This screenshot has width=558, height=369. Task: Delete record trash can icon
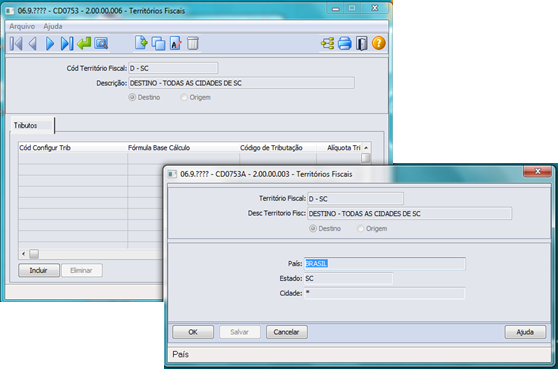tap(193, 43)
